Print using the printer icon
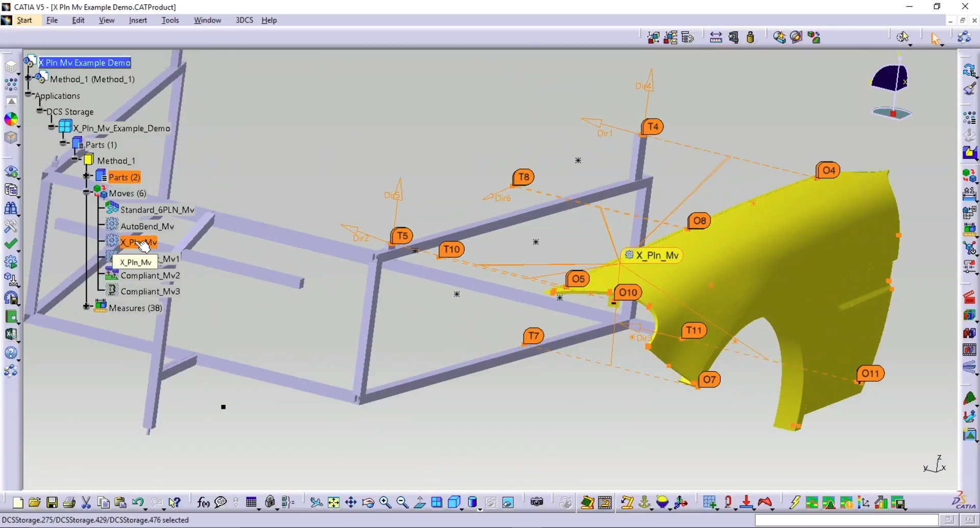This screenshot has height=528, width=980. [69, 502]
